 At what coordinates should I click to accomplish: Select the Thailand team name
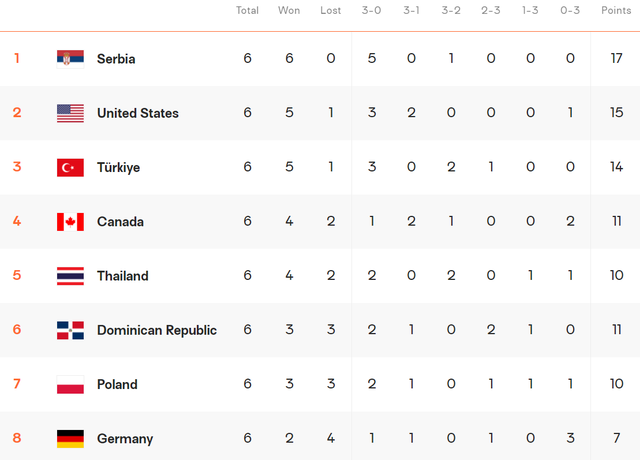[x=122, y=276]
